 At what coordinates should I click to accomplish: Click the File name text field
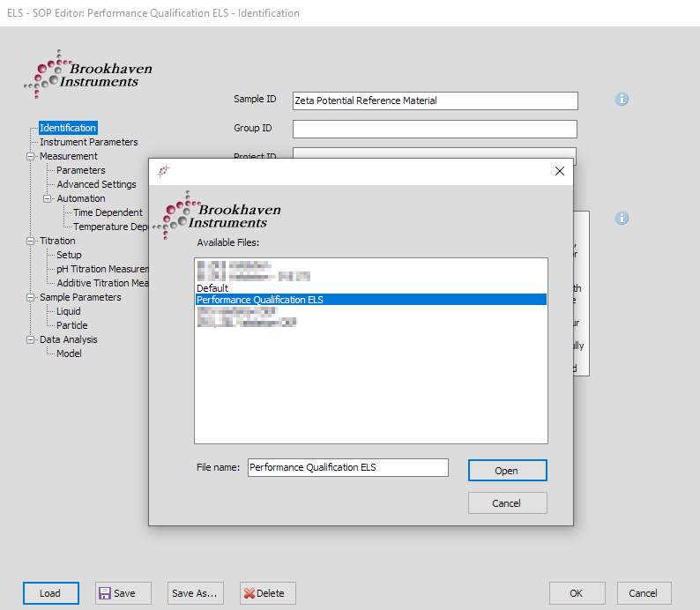pos(347,467)
